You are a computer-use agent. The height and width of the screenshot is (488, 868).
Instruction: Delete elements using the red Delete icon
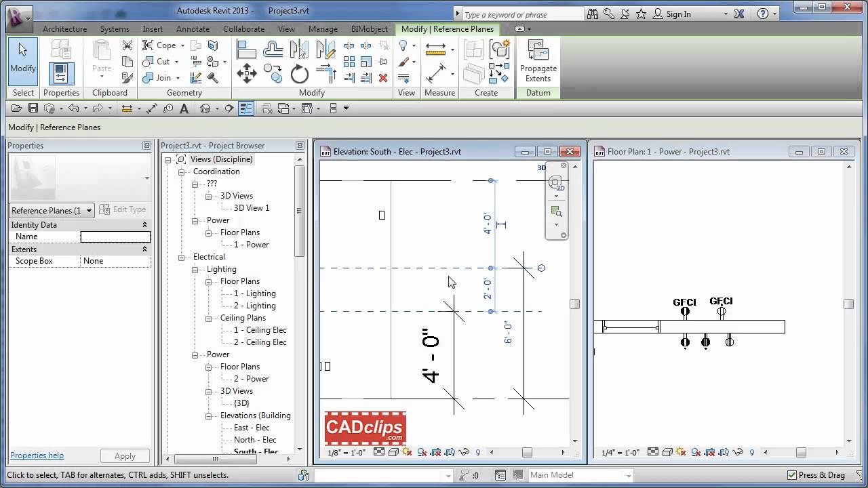point(382,77)
